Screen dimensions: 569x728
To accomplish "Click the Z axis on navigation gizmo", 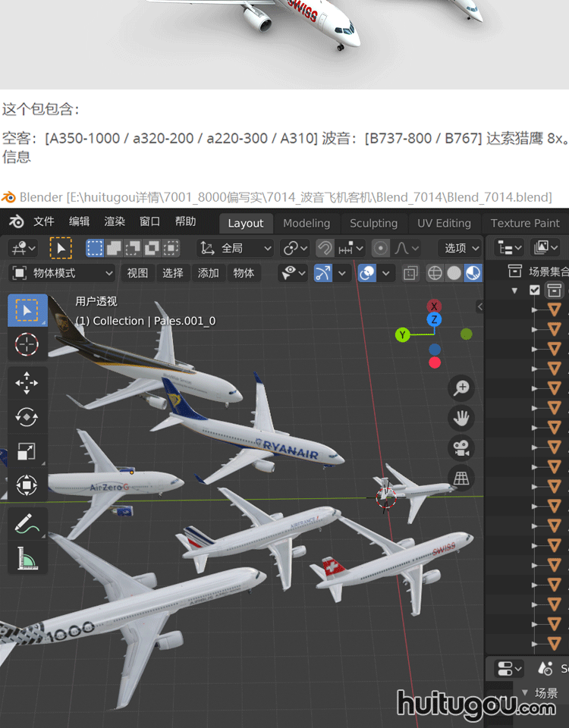I will click(x=434, y=319).
